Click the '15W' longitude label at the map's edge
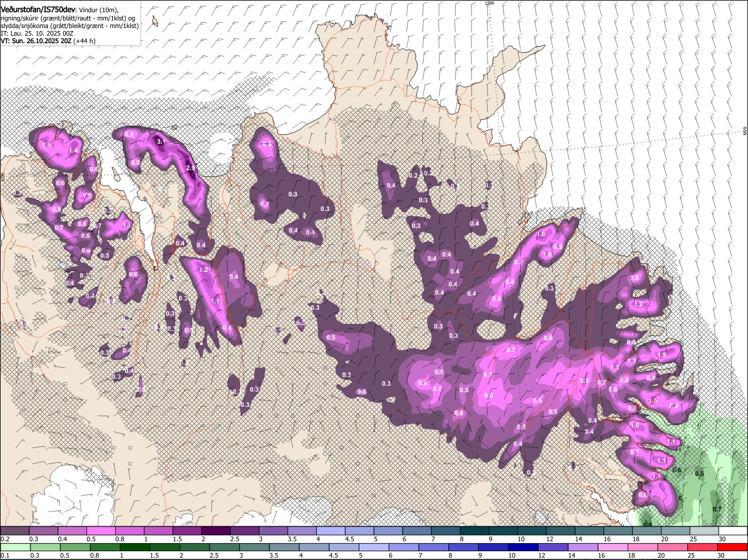 (489, 3)
